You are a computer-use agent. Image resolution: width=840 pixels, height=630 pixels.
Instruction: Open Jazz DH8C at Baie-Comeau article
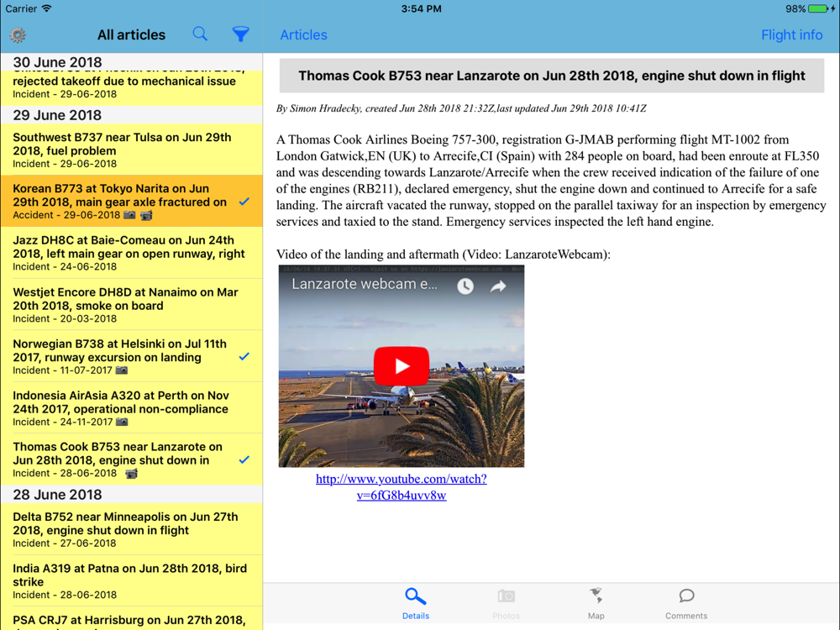[131, 253]
